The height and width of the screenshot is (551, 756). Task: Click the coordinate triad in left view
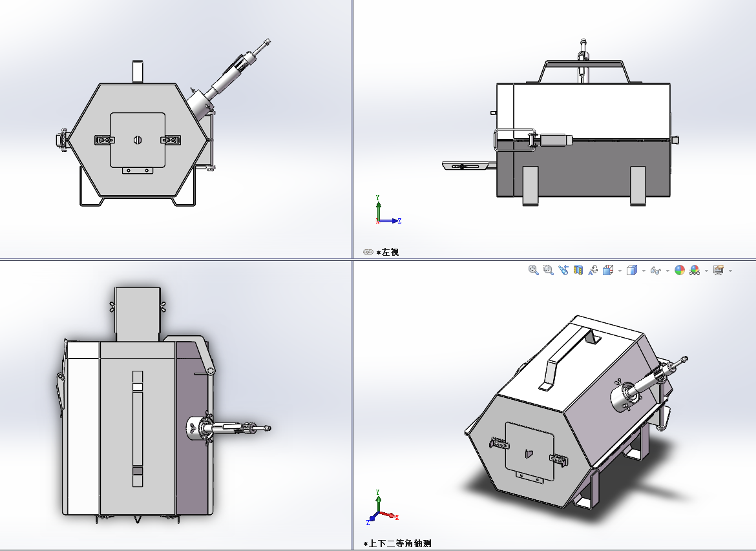pos(387,210)
